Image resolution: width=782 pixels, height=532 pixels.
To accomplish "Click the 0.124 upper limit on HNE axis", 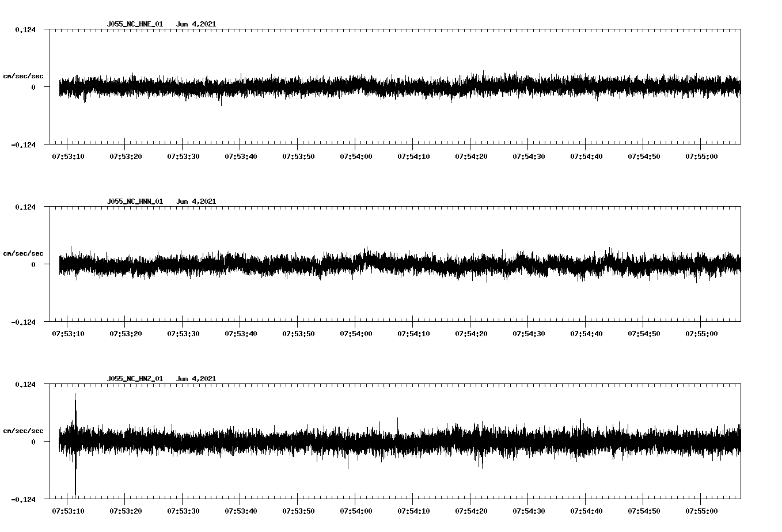I will (x=25, y=30).
